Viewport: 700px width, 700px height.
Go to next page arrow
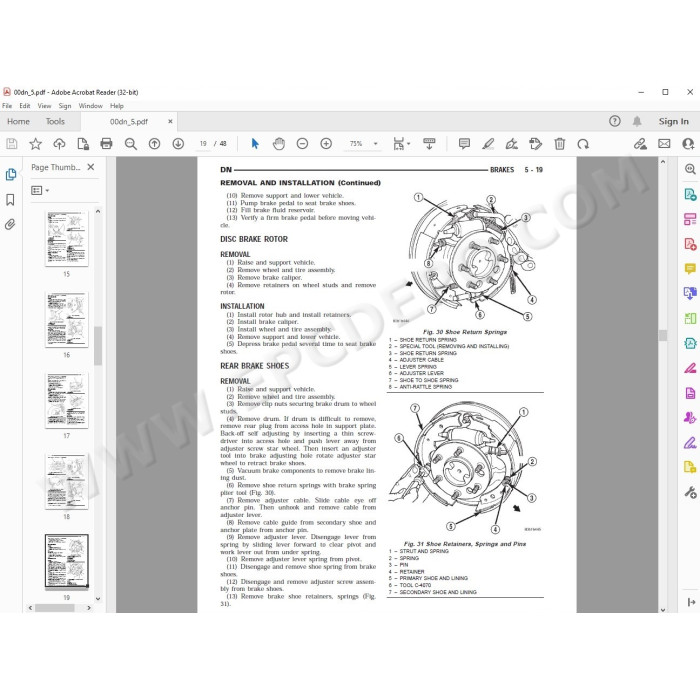pos(178,144)
